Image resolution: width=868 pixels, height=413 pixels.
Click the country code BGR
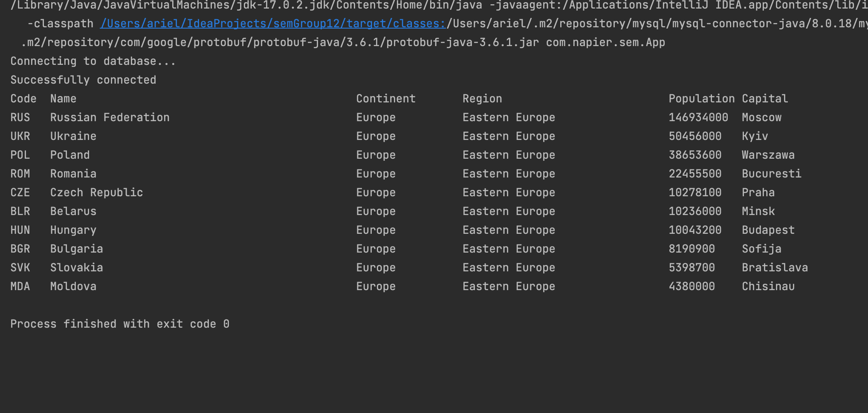tap(20, 249)
